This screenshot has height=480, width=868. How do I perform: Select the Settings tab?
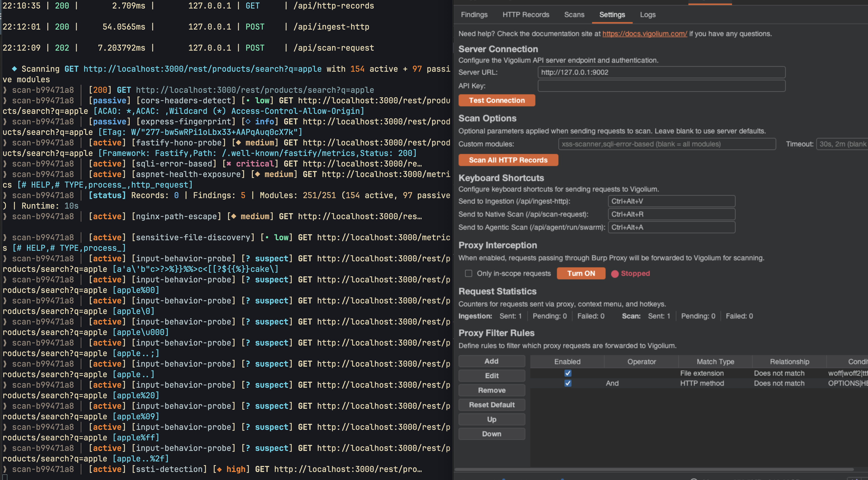pos(612,15)
